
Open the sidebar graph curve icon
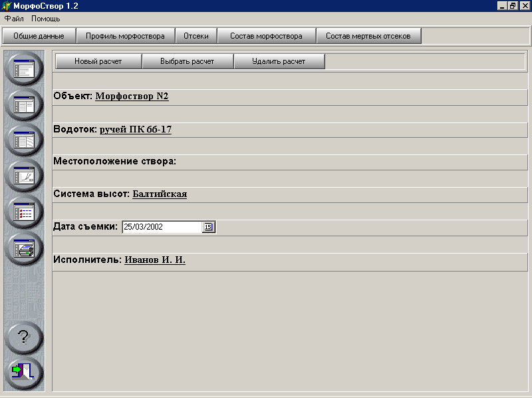pos(24,176)
